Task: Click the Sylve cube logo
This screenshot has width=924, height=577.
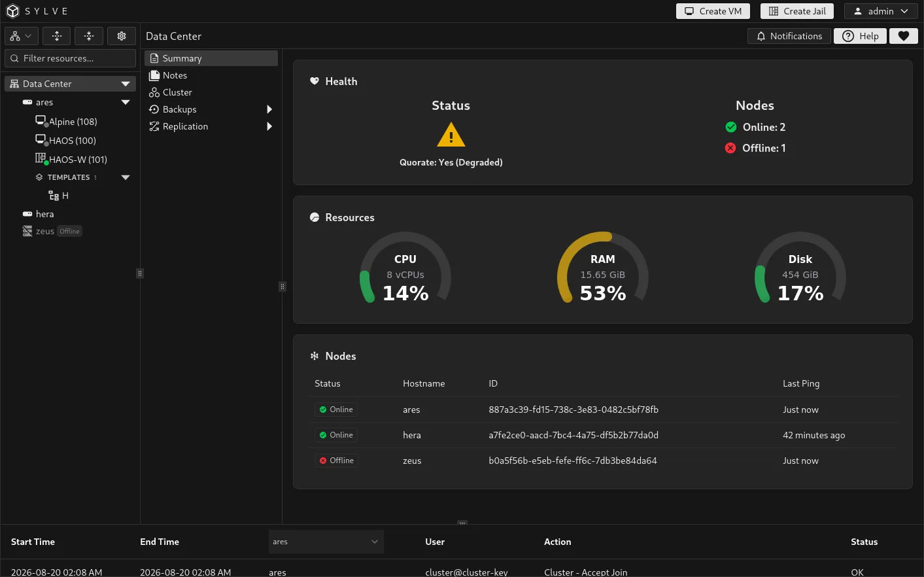Action: (12, 11)
